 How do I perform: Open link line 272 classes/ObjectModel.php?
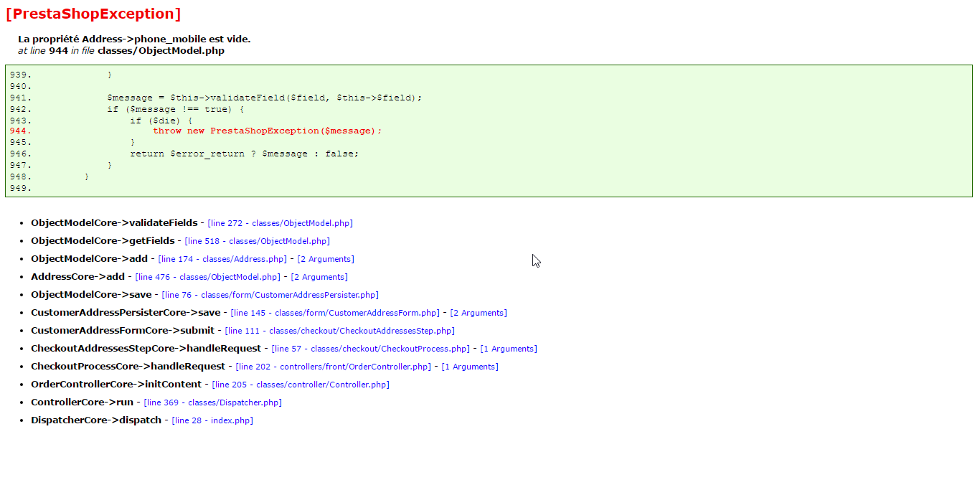(x=280, y=223)
